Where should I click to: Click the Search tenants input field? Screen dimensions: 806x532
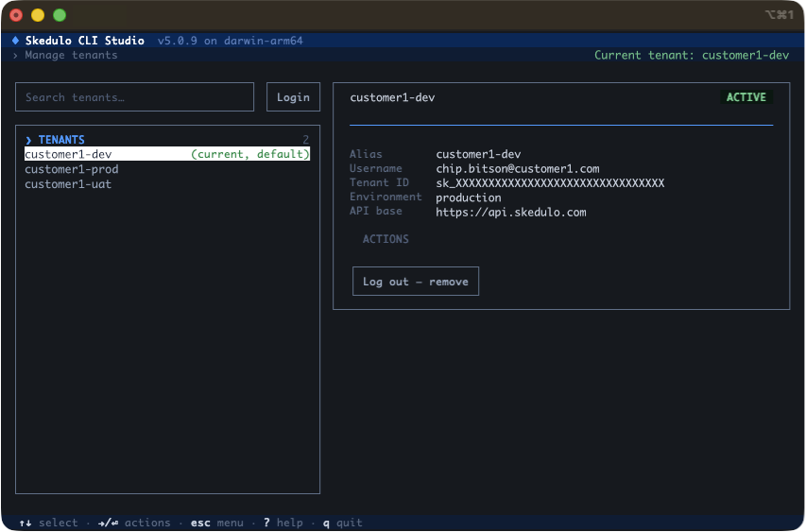(135, 97)
